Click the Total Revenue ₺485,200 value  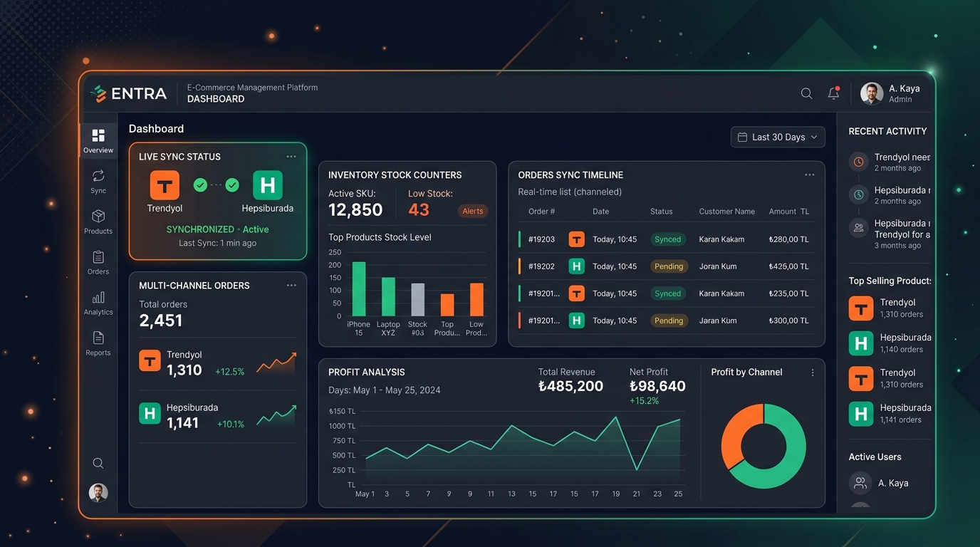coord(570,387)
